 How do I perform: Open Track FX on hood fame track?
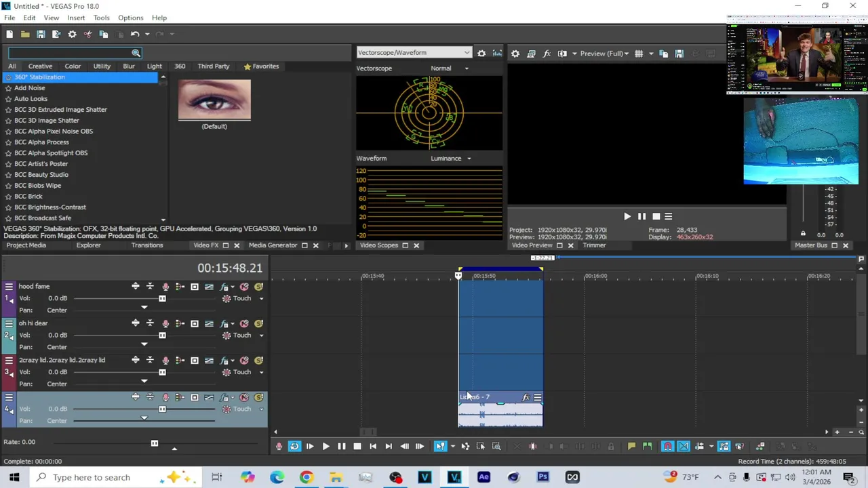(224, 287)
